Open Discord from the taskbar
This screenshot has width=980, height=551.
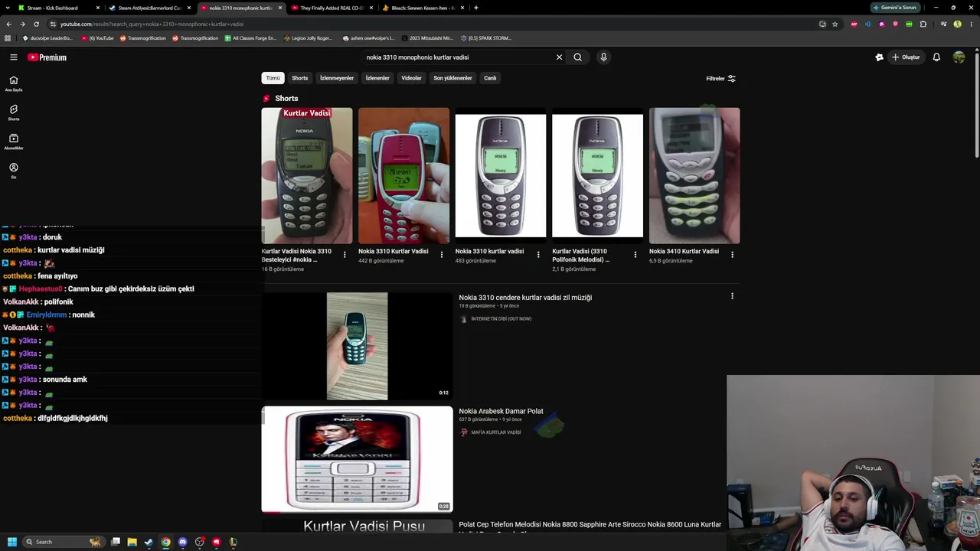[x=182, y=542]
